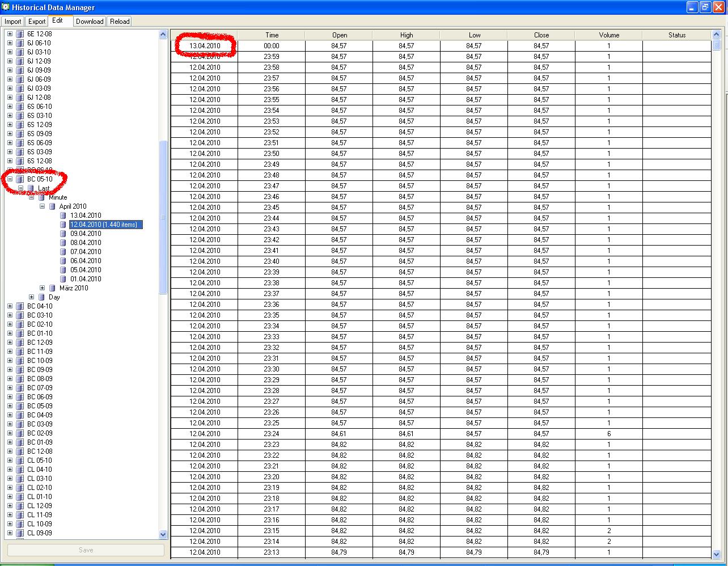Switch to the Export tab
Screen dimensions: 728x566
(x=37, y=22)
